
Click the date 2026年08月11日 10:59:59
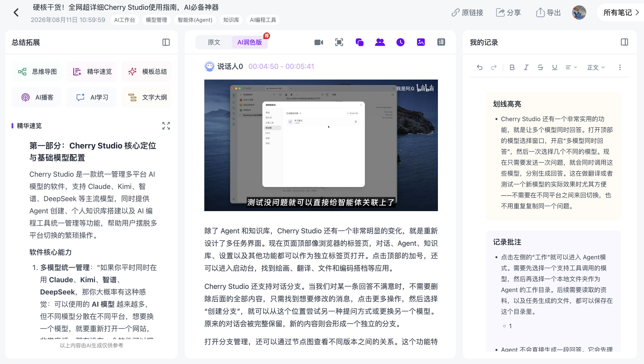(68, 20)
